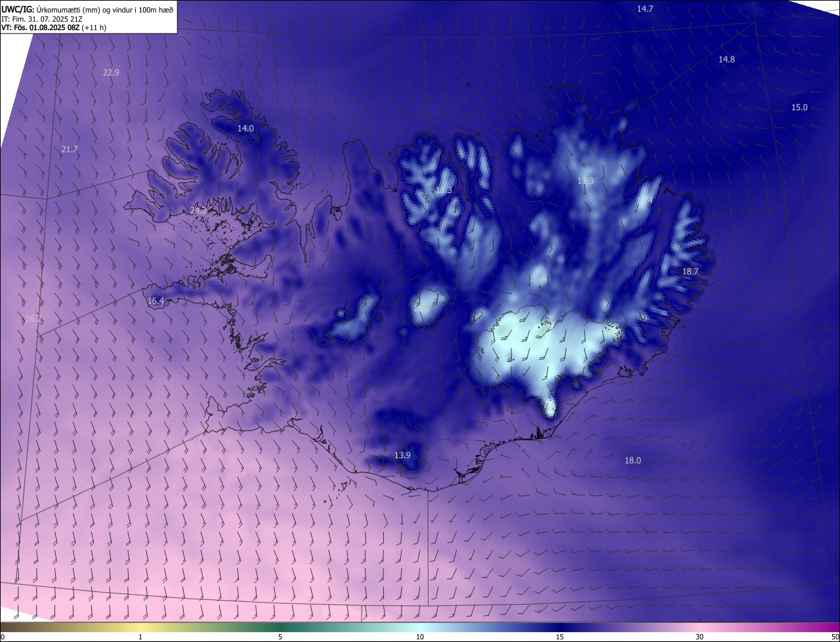Click the 16.4 value label
The width and height of the screenshot is (840, 642).
pos(156,301)
